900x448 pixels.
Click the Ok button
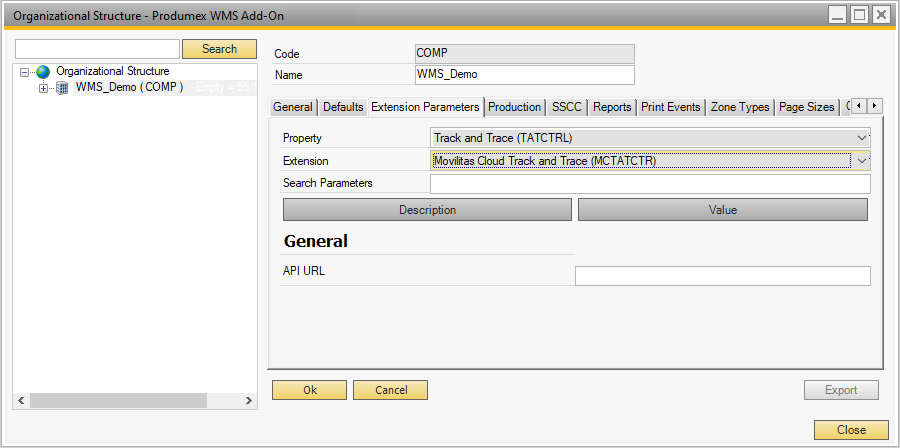tap(310, 390)
